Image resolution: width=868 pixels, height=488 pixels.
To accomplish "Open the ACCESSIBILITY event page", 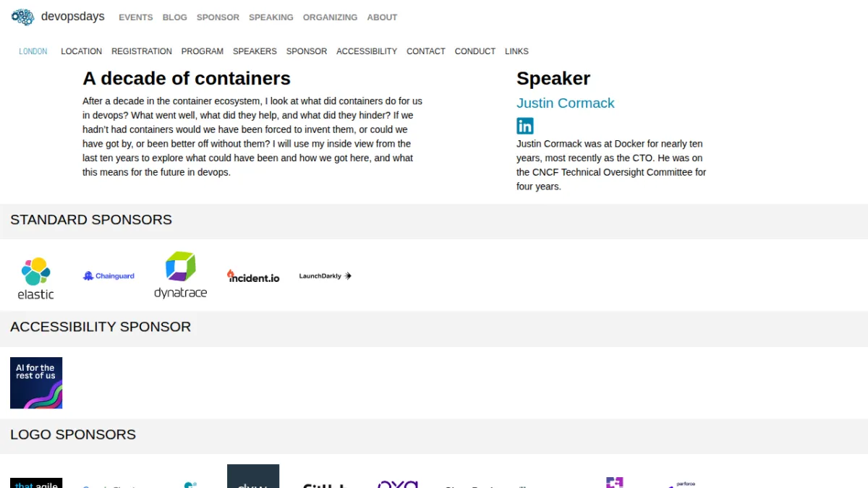I will click(367, 51).
